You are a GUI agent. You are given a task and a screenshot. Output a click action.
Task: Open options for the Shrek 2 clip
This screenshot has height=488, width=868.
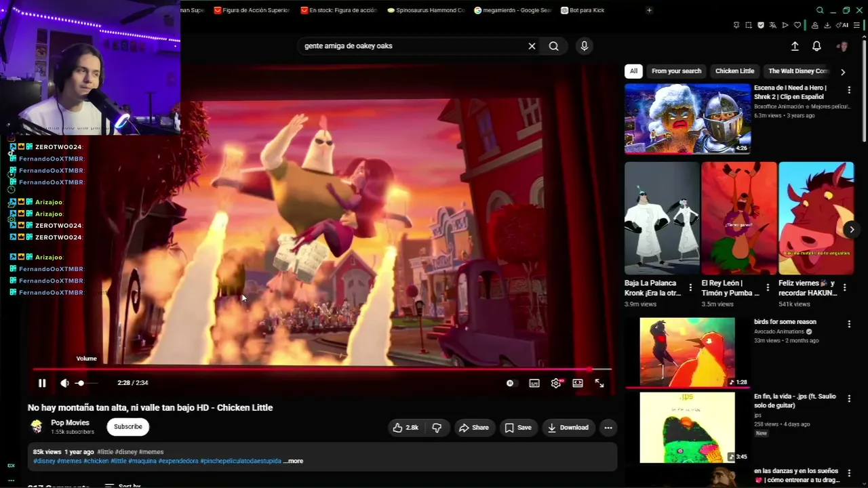tap(849, 89)
